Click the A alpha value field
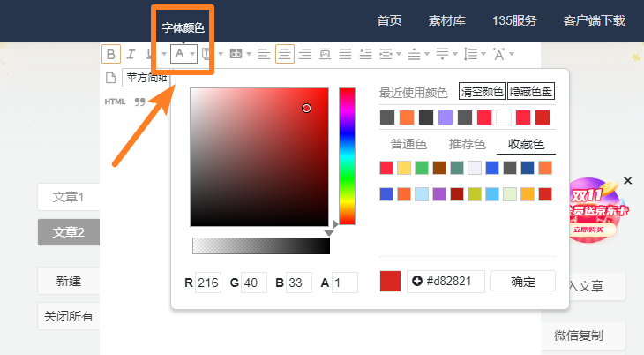The width and height of the screenshot is (644, 355). click(x=345, y=283)
